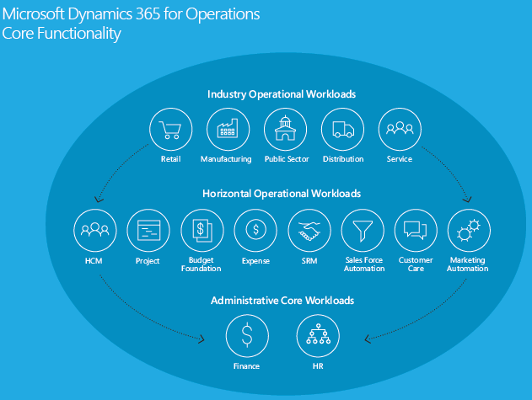Click the SRM handshake icon

point(309,231)
